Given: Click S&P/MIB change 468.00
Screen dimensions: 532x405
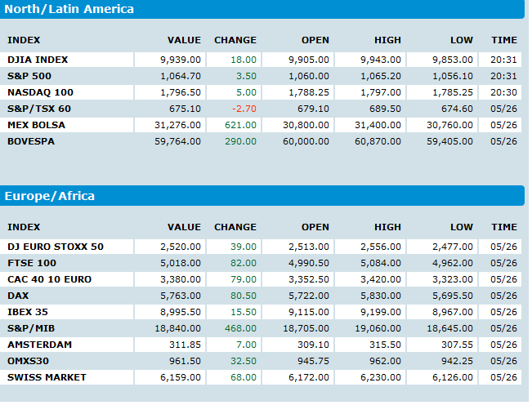Looking at the screenshot, I should click(x=240, y=328).
